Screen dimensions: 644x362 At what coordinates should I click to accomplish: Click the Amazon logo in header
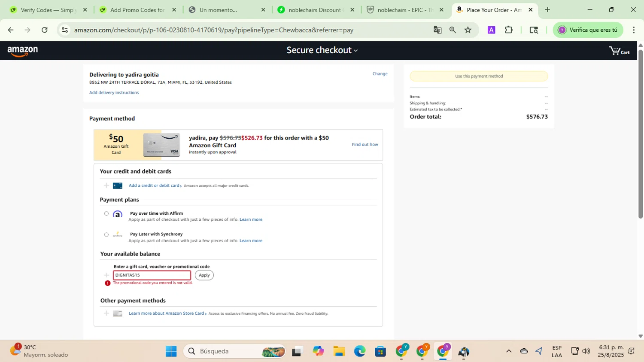pyautogui.click(x=23, y=51)
